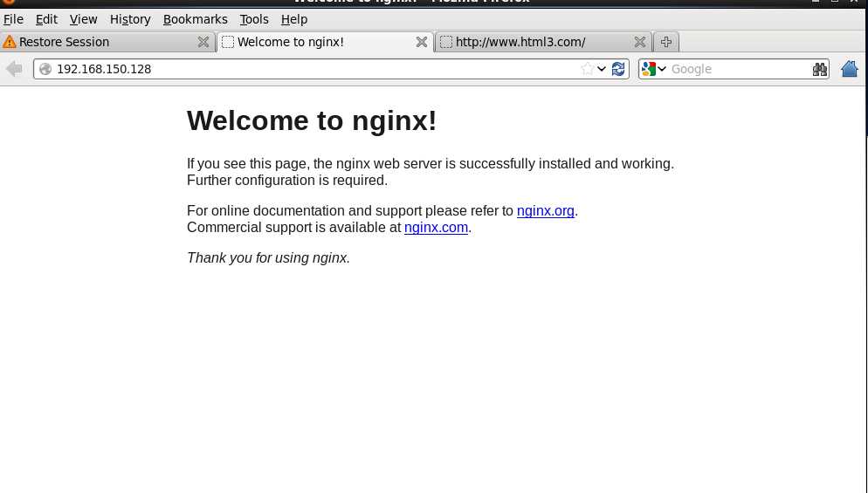Close the Restore Session tab
868x493 pixels.
[203, 42]
